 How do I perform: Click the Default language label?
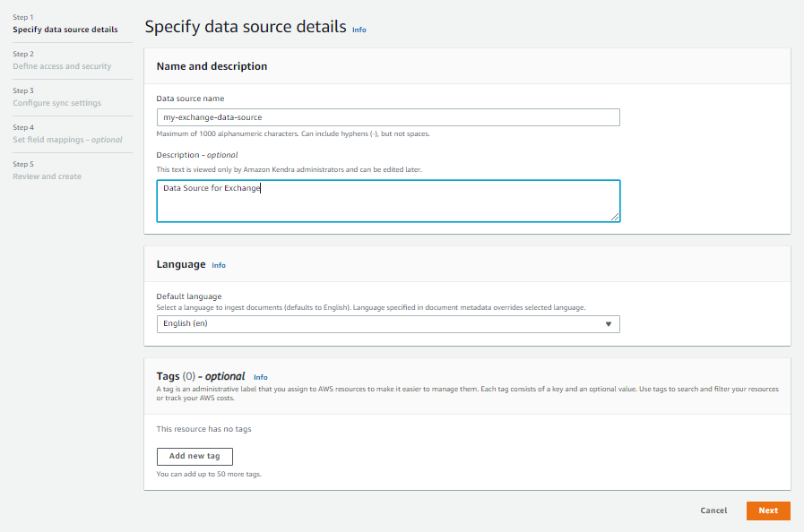point(188,296)
